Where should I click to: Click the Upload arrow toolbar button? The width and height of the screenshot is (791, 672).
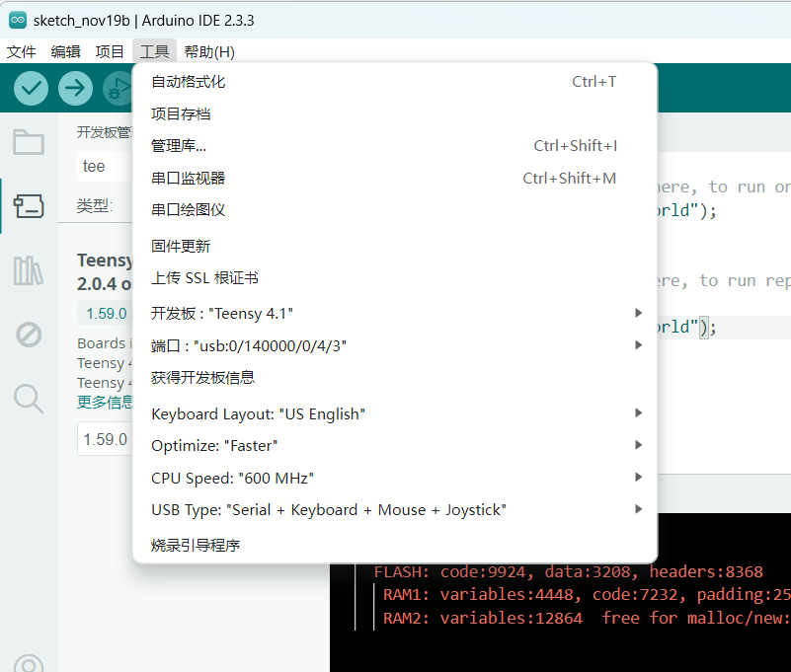(75, 89)
